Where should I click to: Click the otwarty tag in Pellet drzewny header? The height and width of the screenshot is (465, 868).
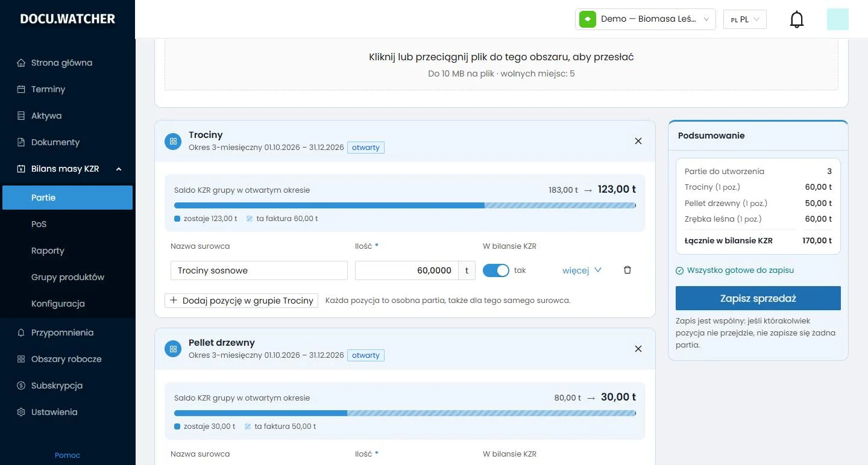click(x=366, y=355)
